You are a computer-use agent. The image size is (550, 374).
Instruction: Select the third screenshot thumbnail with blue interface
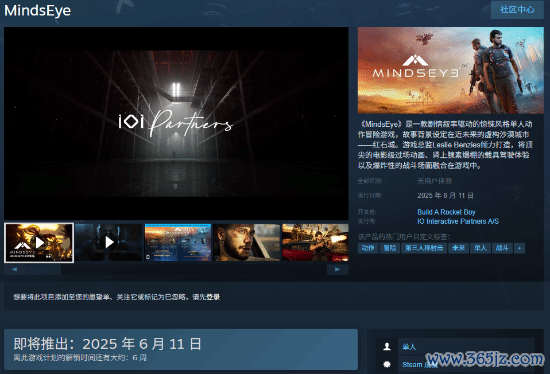coord(178,242)
